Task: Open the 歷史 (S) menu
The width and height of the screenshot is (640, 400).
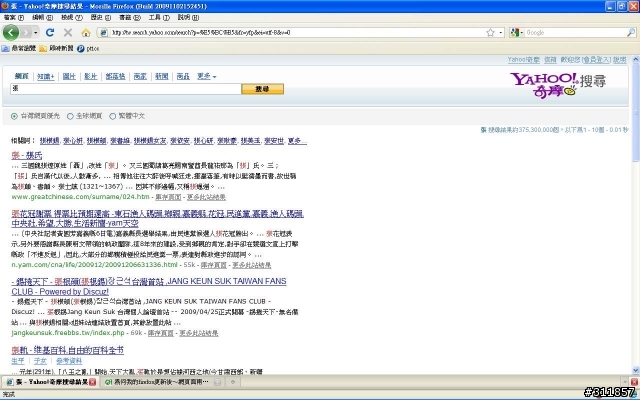Action: click(100, 18)
